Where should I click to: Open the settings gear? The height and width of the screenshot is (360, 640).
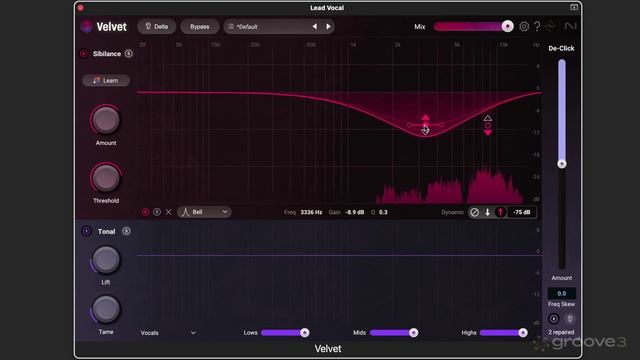524,27
